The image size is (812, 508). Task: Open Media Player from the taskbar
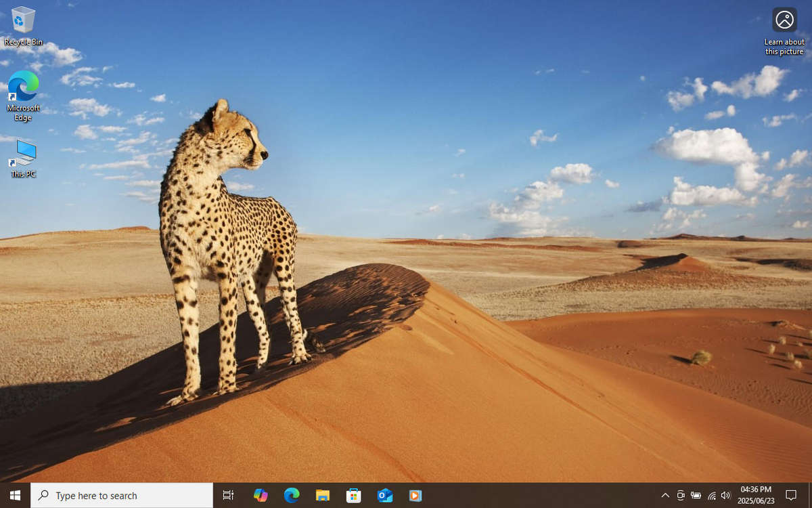[415, 495]
